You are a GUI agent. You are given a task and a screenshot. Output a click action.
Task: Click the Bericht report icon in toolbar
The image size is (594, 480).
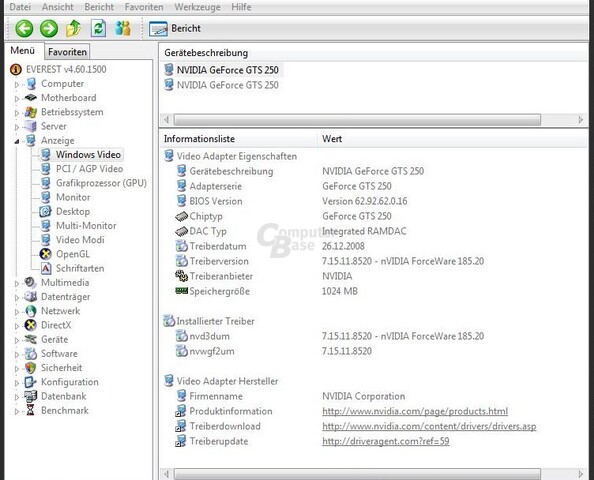pos(158,29)
